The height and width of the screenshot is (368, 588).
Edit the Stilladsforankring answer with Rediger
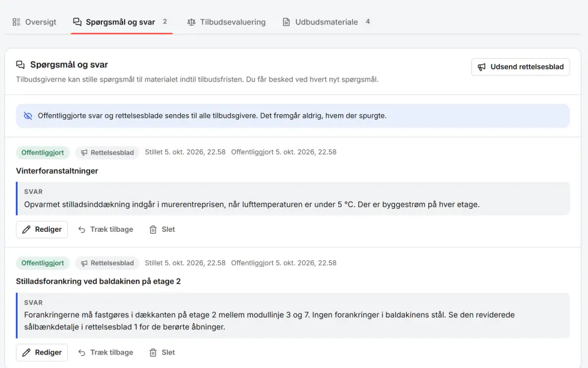[42, 353]
